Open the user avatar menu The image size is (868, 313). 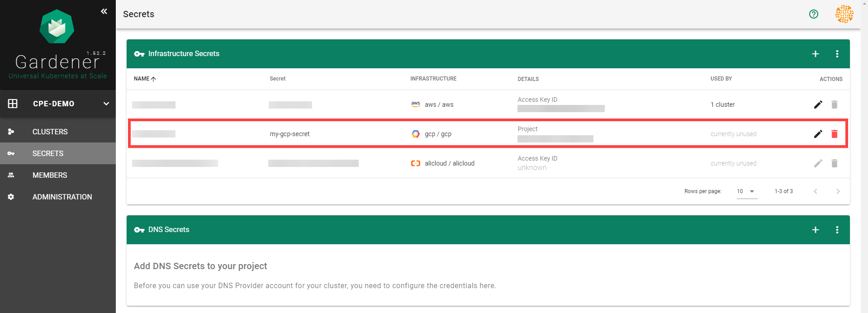tap(844, 14)
